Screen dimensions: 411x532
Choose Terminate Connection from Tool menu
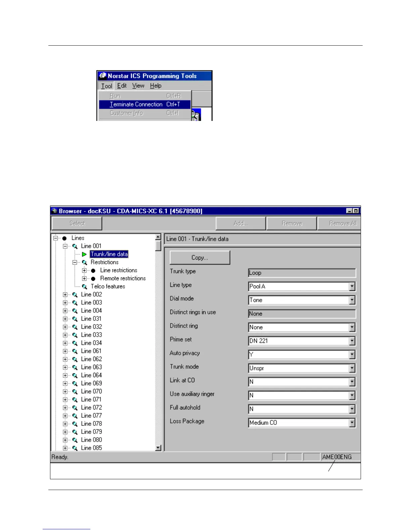145,104
